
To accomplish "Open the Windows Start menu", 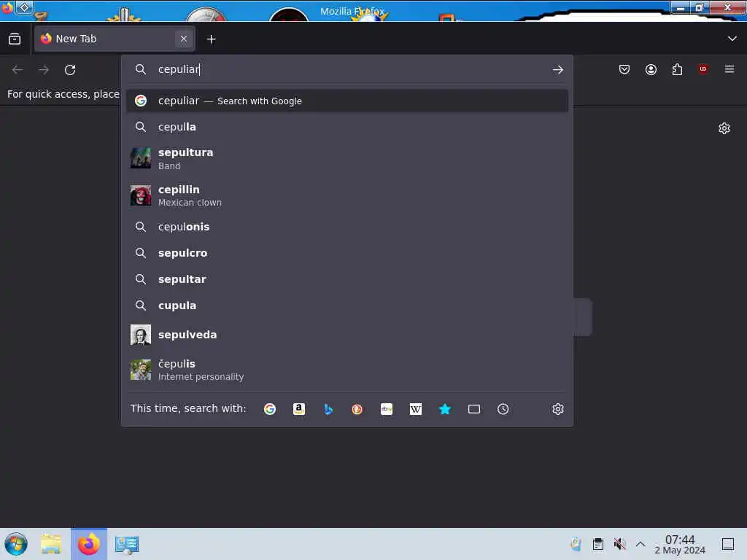I will (16, 544).
